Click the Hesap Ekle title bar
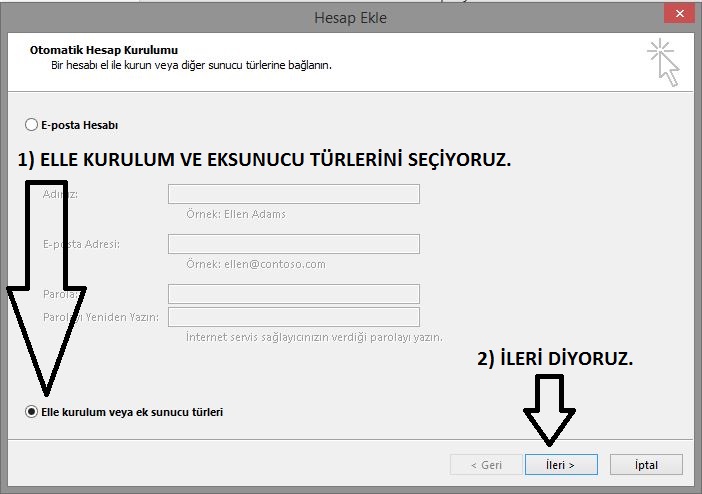The image size is (702, 494). pos(351,18)
